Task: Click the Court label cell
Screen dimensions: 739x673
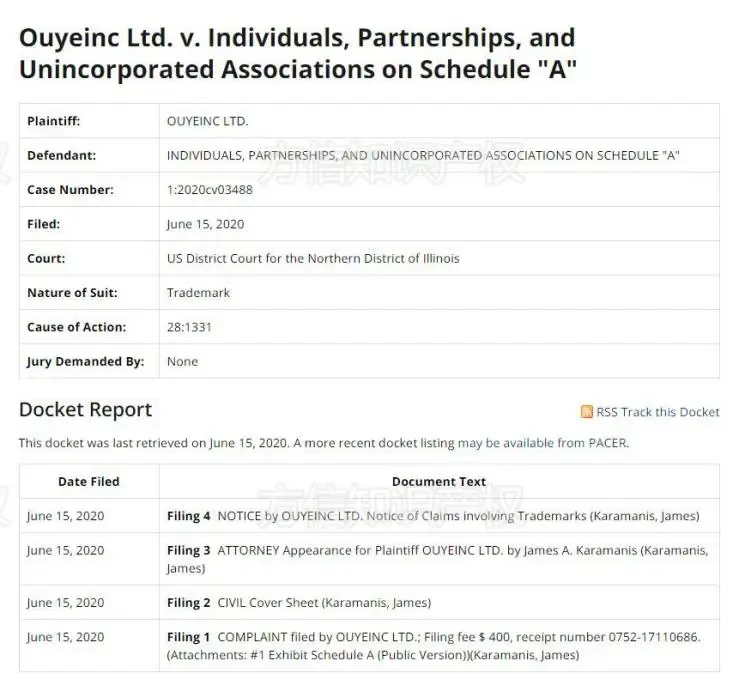Action: coord(89,259)
